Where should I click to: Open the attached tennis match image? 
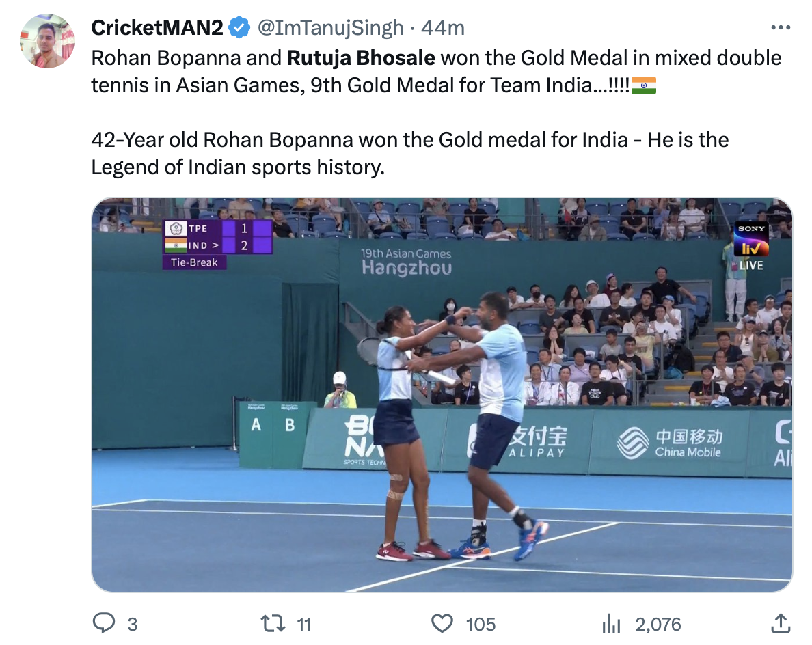(x=442, y=394)
